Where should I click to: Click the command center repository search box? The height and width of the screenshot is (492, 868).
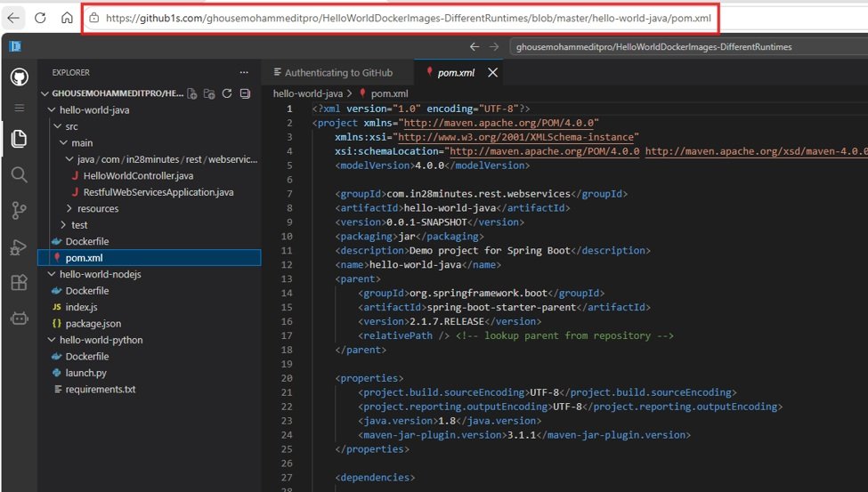pos(689,47)
